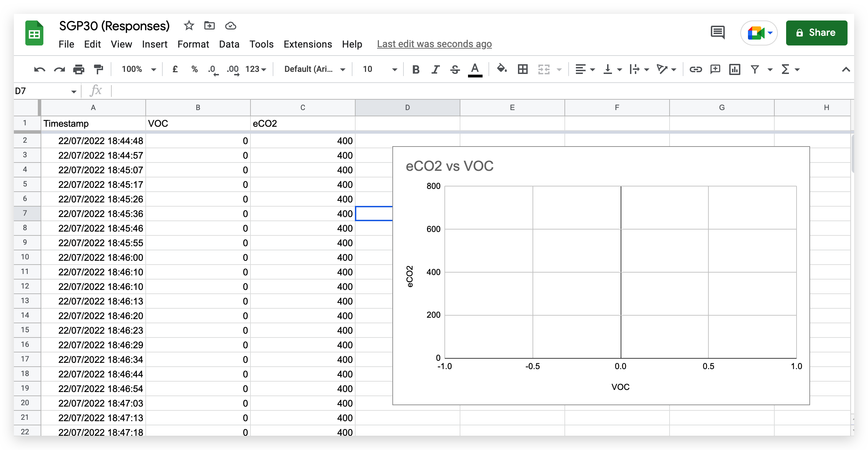
Task: Select the eCO2 vs VOC chart title
Action: point(449,166)
